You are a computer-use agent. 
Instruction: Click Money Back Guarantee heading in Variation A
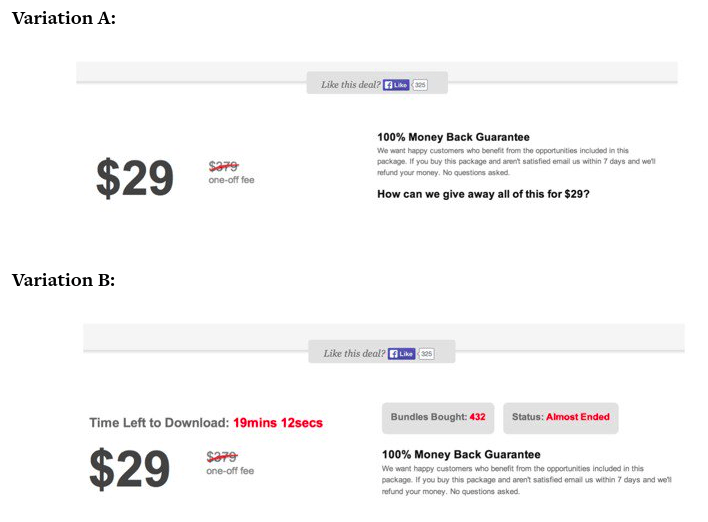[453, 137]
